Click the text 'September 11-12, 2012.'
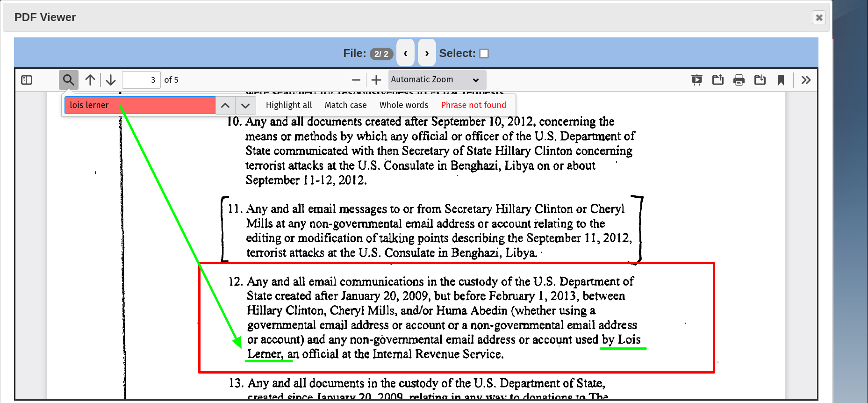868x403 pixels. pos(306,180)
